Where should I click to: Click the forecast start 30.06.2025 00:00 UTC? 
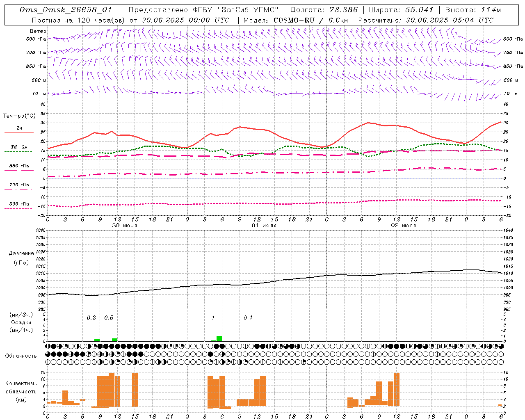[x=185, y=20]
